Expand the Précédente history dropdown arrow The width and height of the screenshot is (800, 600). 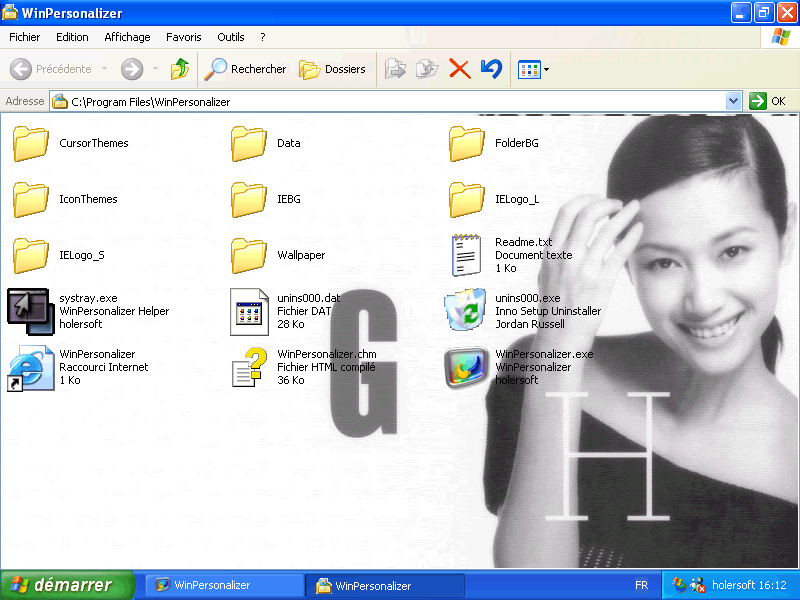(105, 69)
